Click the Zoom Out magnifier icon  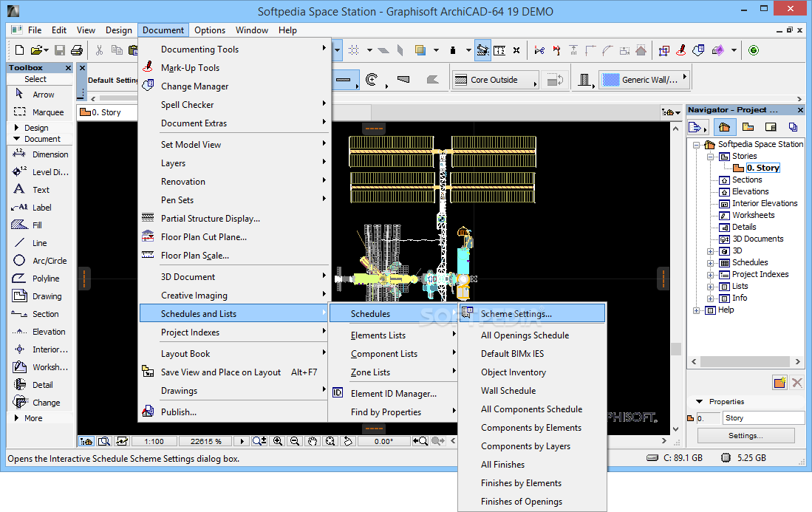click(295, 441)
